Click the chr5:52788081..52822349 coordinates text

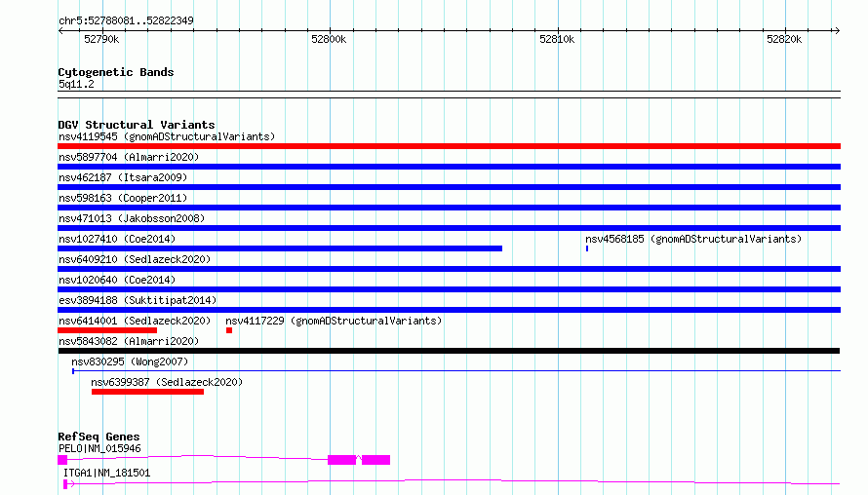126,21
